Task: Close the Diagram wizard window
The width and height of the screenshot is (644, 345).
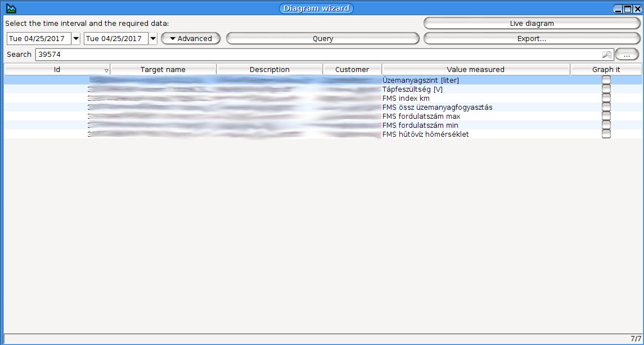Action: pyautogui.click(x=637, y=9)
